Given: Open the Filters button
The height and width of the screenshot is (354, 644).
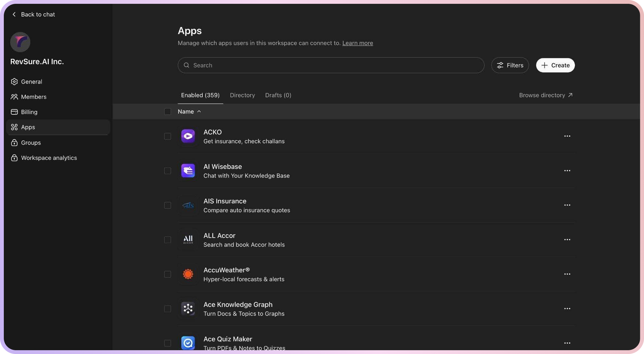Looking at the screenshot, I should [510, 65].
